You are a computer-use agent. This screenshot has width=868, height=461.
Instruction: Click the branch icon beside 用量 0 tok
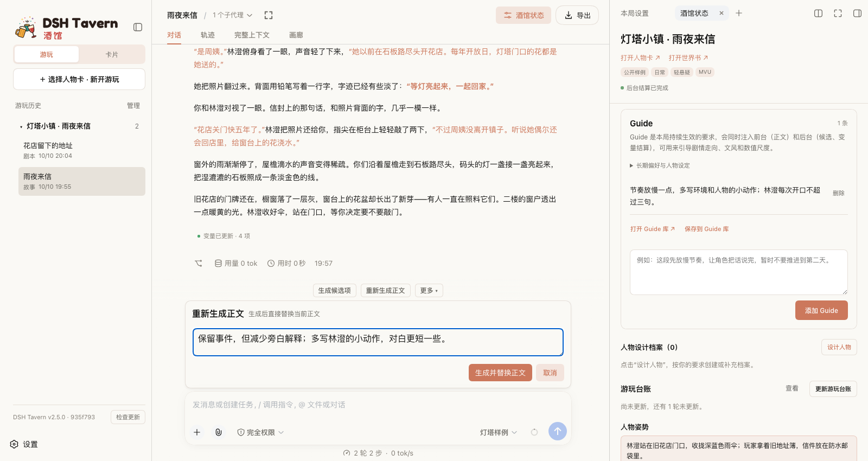click(199, 264)
